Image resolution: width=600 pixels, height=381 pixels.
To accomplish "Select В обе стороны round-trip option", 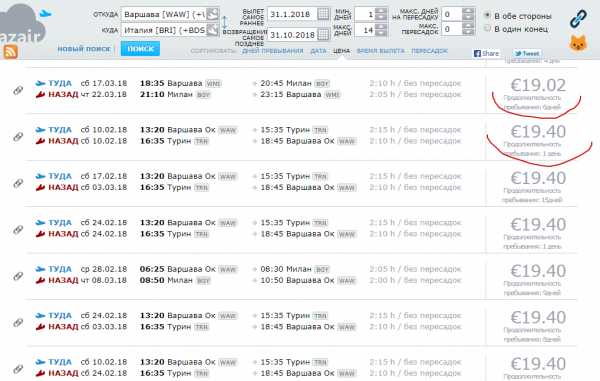I will point(487,15).
